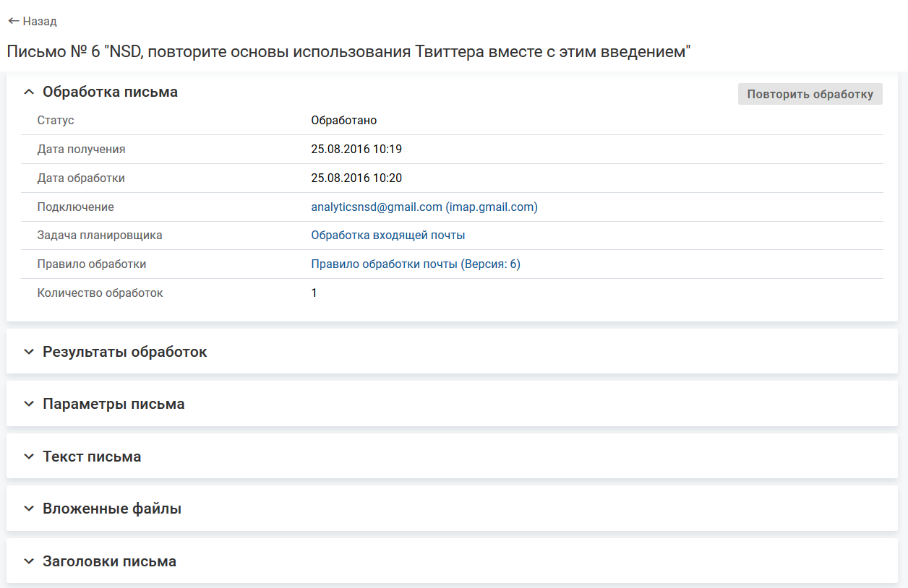Expand Заголовки письма with its chevron icon
The image size is (908, 588).
coord(29,561)
